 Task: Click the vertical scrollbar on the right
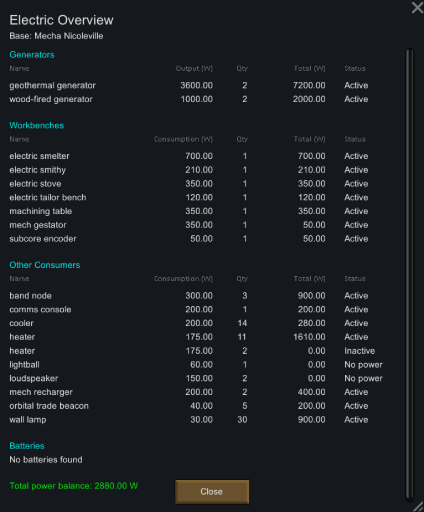point(409,274)
